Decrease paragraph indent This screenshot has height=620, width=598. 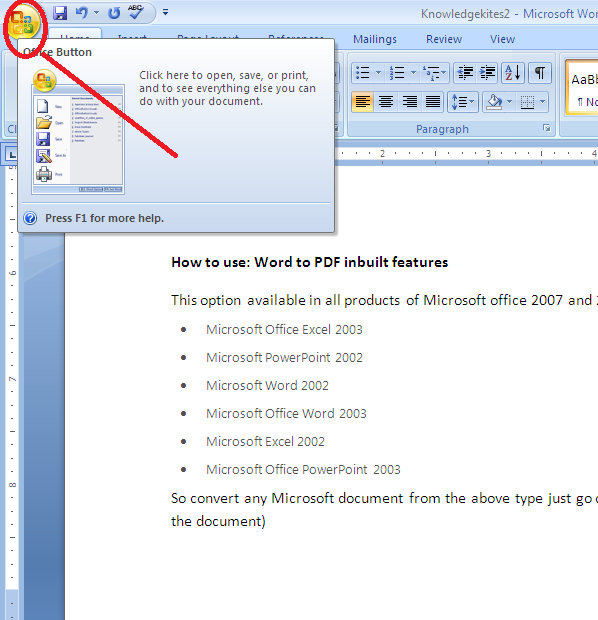[x=465, y=73]
